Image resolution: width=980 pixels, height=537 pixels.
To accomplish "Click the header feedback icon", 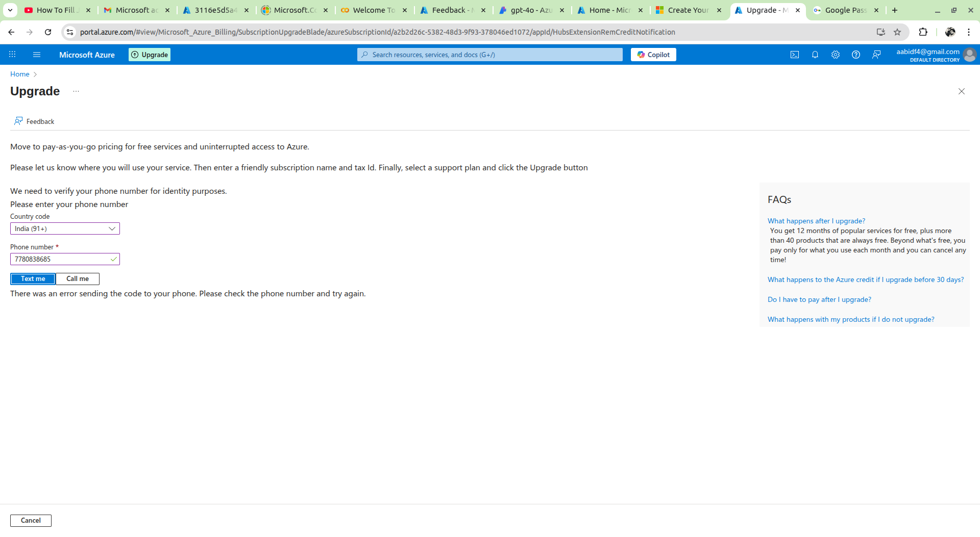I will 876,55.
